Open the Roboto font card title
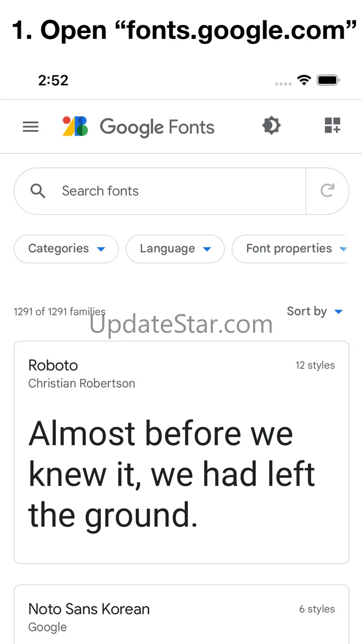The width and height of the screenshot is (362, 644). pyautogui.click(x=53, y=365)
